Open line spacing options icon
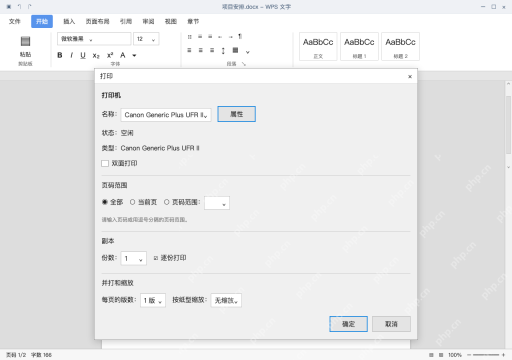Screen dimensions: 512x360 pos(223,51)
